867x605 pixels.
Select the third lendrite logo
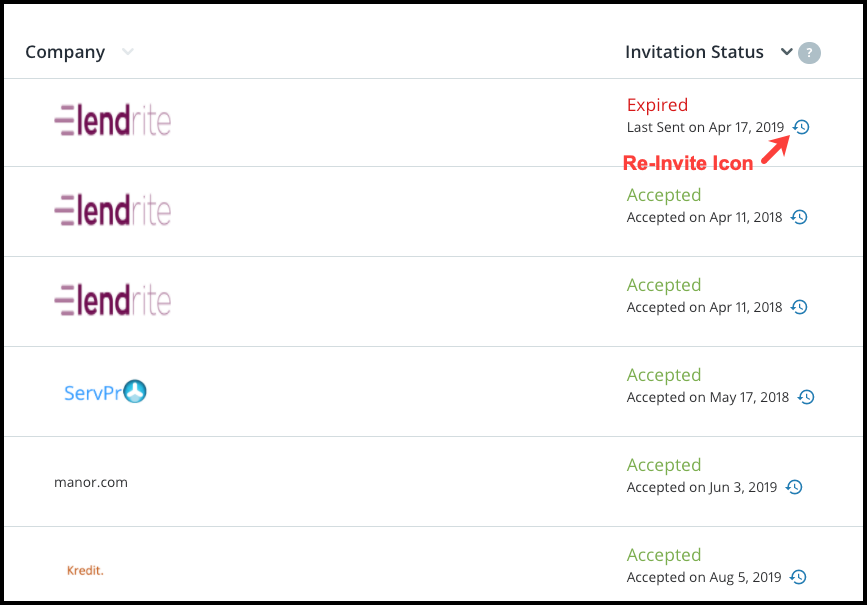[x=113, y=300]
